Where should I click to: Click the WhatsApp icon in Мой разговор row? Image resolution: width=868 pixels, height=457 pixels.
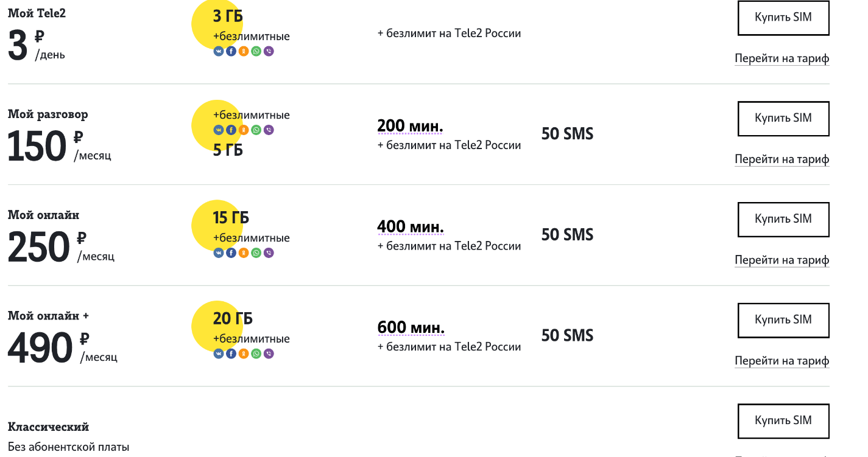pyautogui.click(x=256, y=130)
